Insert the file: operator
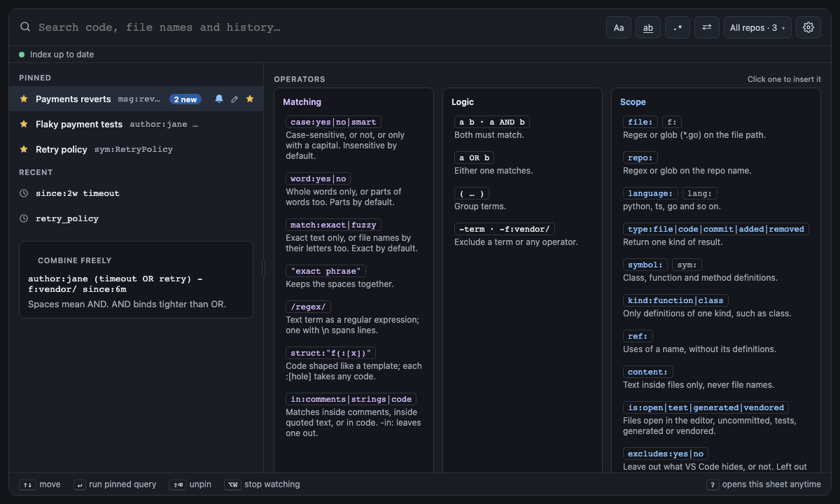The height and width of the screenshot is (504, 840). pyautogui.click(x=640, y=122)
